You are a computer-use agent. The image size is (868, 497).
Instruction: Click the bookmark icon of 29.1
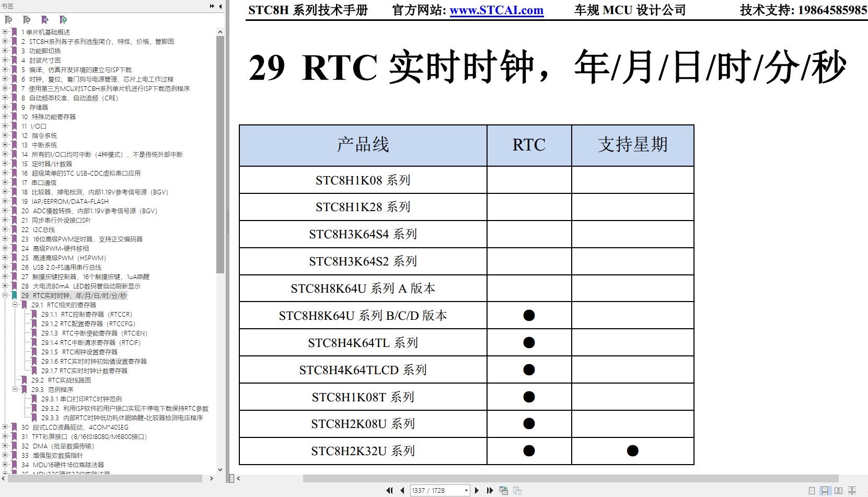click(24, 305)
